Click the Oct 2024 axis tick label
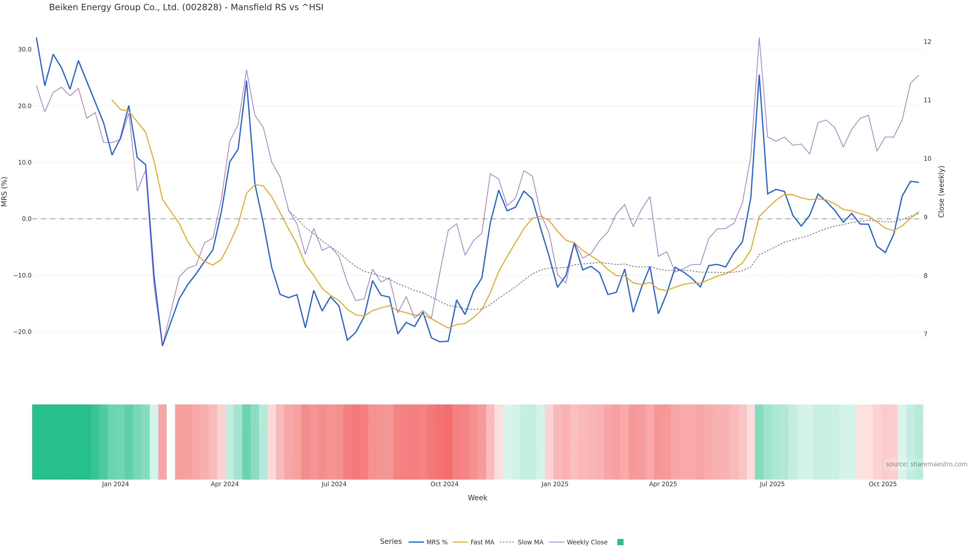The width and height of the screenshot is (980, 551). 444,484
